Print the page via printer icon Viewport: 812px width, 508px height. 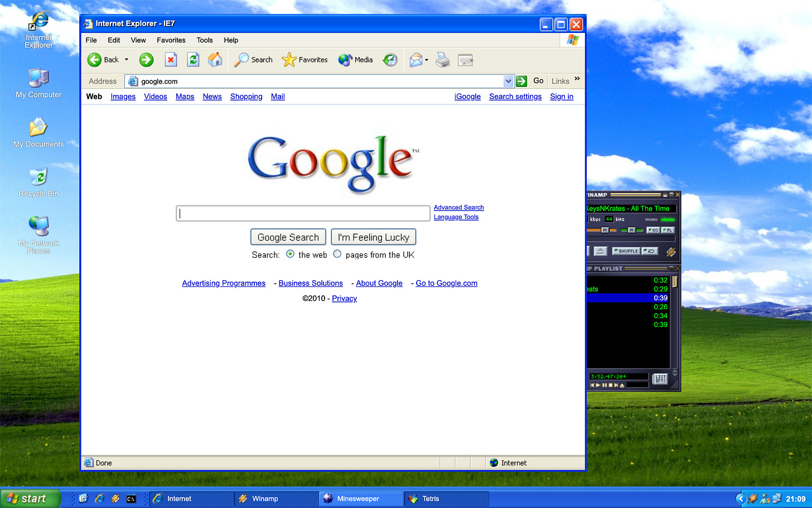pyautogui.click(x=443, y=60)
